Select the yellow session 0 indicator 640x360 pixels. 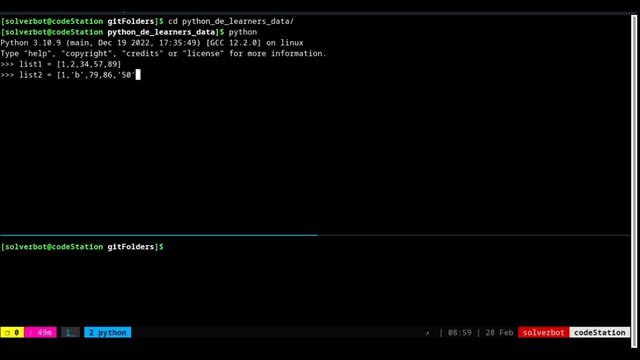12,333
